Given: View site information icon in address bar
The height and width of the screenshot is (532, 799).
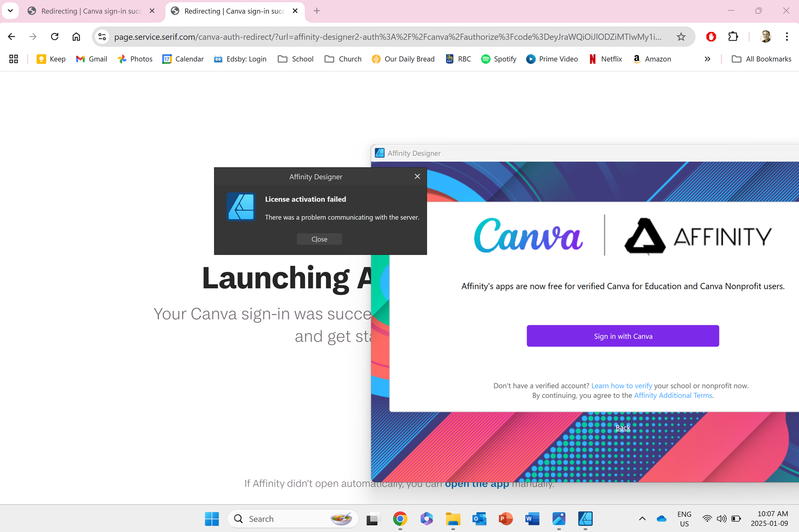Looking at the screenshot, I should tap(102, 37).
